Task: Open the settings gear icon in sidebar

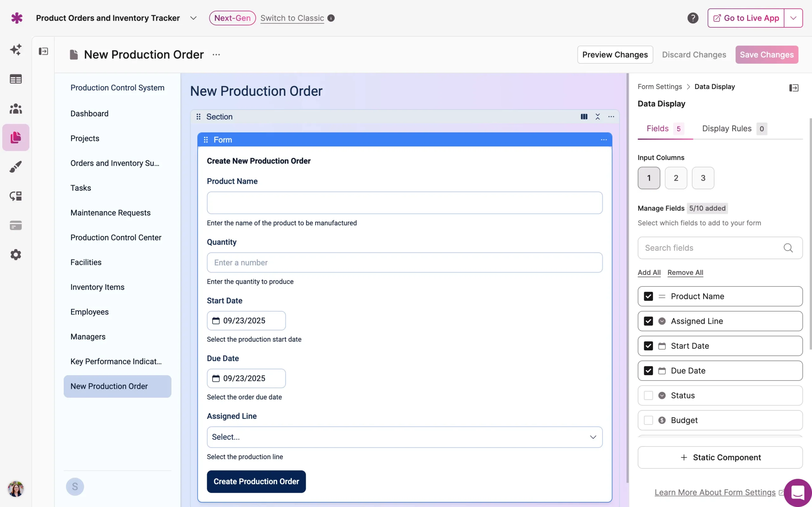Action: 16,255
